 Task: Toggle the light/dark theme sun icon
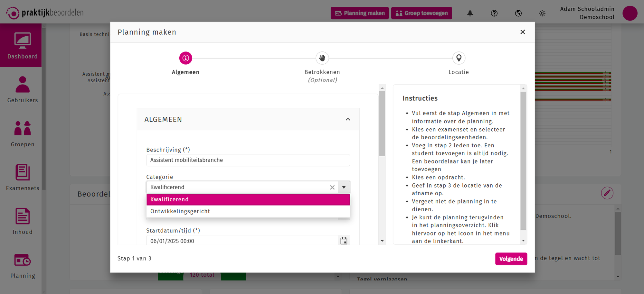pyautogui.click(x=542, y=13)
